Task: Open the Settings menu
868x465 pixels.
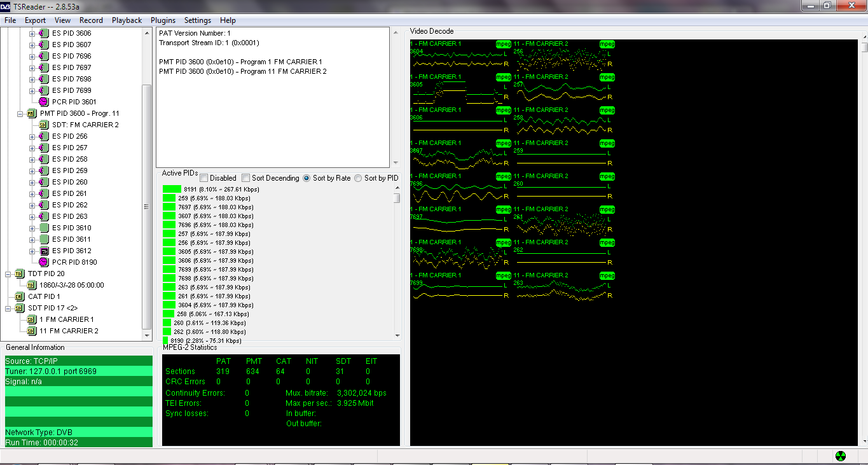Action: (198, 20)
